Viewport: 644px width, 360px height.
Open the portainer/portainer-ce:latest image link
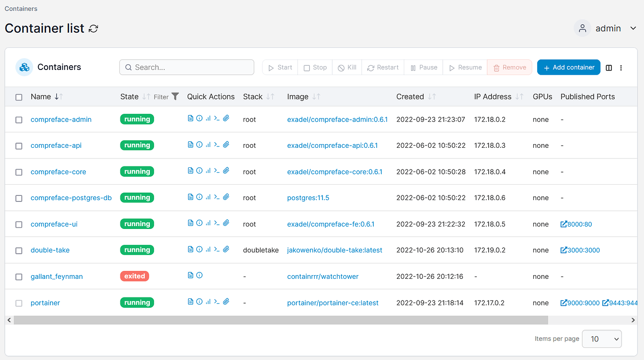[x=333, y=303]
